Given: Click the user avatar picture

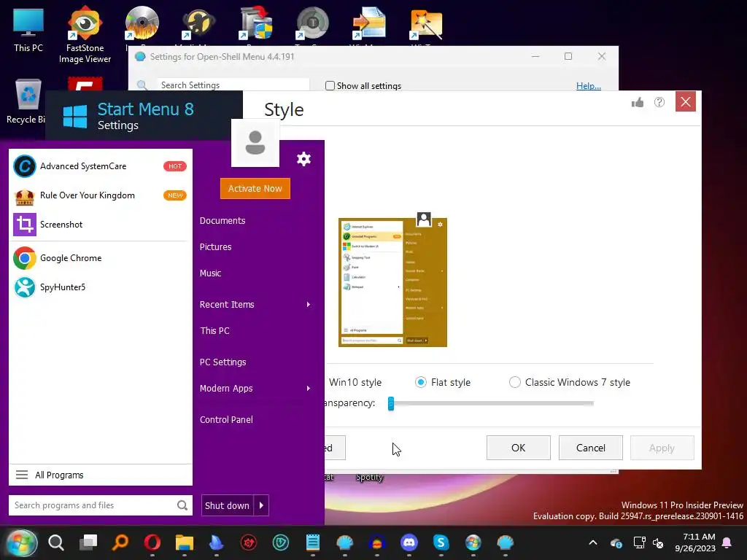Looking at the screenshot, I should (255, 143).
